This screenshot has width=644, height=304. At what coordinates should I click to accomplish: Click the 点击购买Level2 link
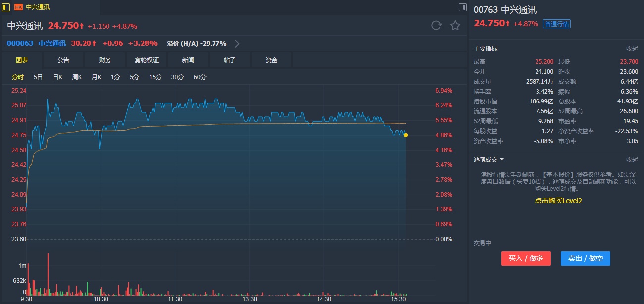pyautogui.click(x=558, y=201)
